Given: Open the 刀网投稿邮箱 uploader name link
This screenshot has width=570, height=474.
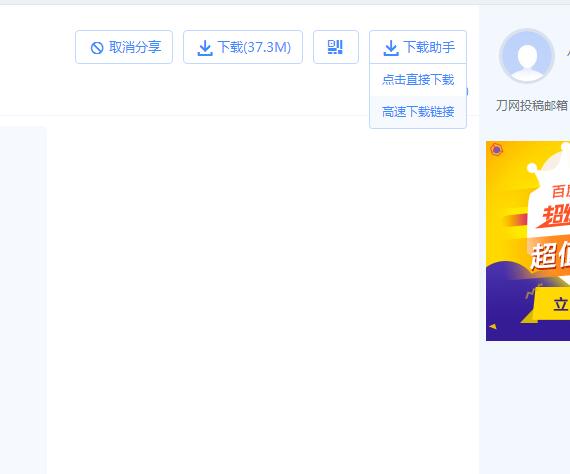Looking at the screenshot, I should (x=531, y=106).
